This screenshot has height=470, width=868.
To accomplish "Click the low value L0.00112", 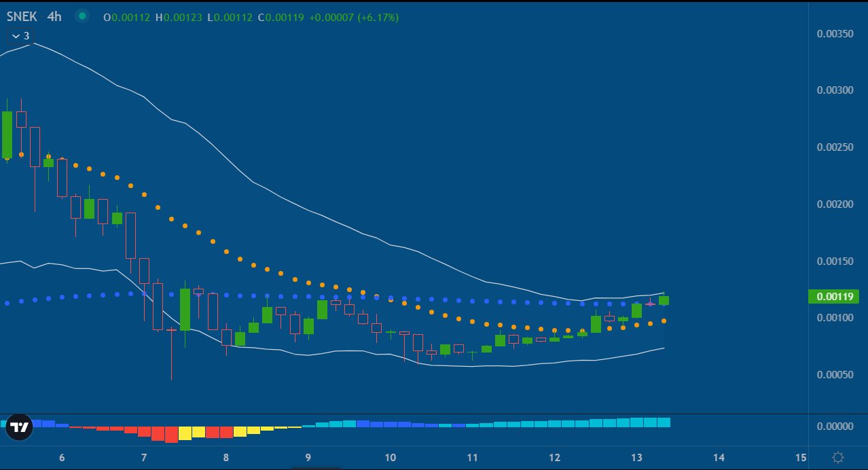I will 230,17.
